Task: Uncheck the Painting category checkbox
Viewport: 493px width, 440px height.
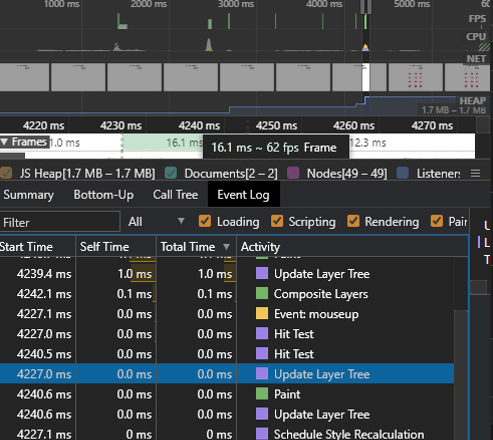Action: pos(437,222)
